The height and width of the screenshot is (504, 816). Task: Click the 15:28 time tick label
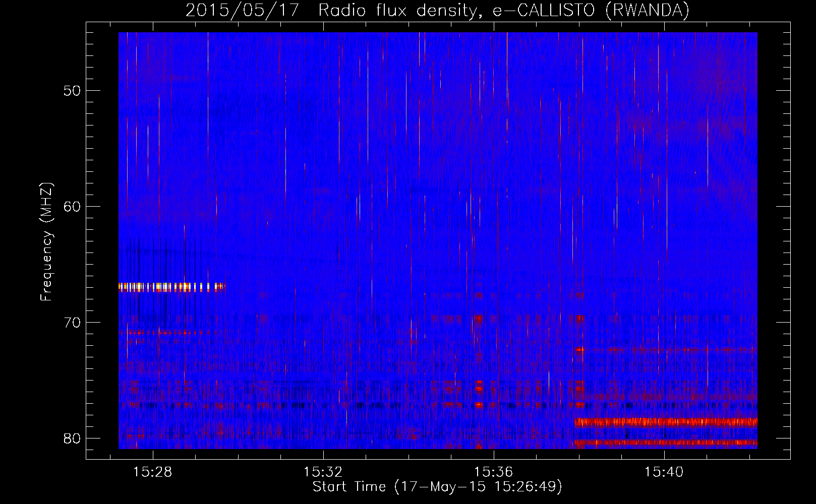coord(152,472)
